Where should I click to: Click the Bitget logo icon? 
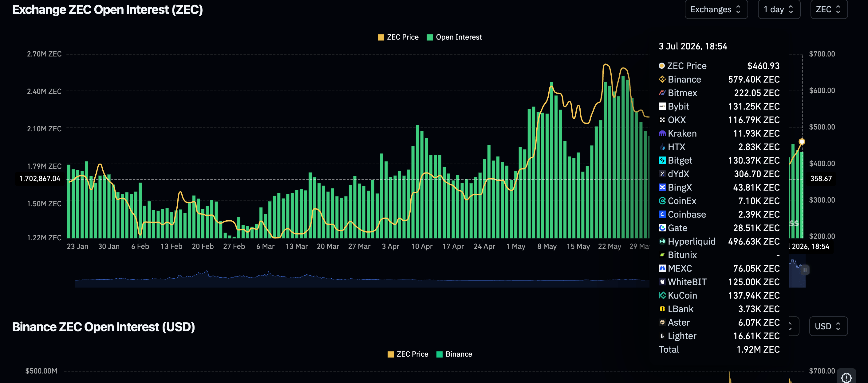[662, 160]
